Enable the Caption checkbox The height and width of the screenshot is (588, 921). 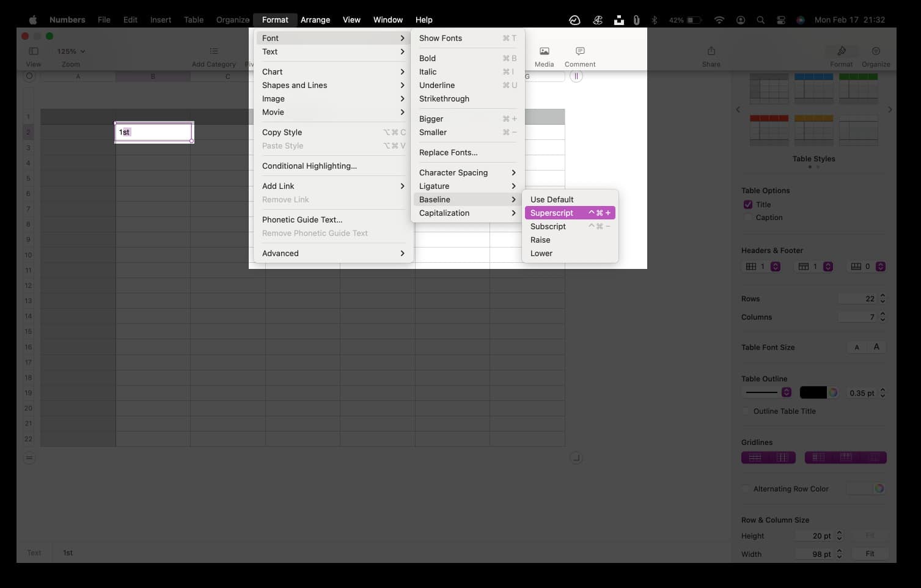pyautogui.click(x=747, y=218)
